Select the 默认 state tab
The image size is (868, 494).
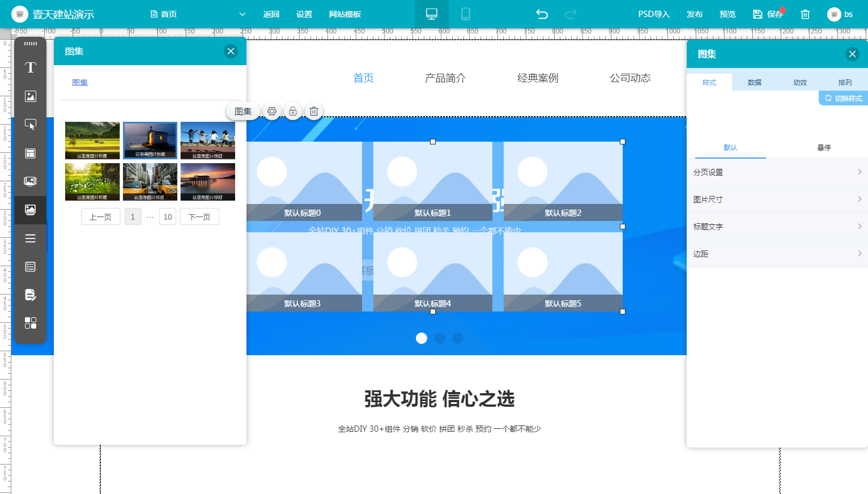click(730, 147)
